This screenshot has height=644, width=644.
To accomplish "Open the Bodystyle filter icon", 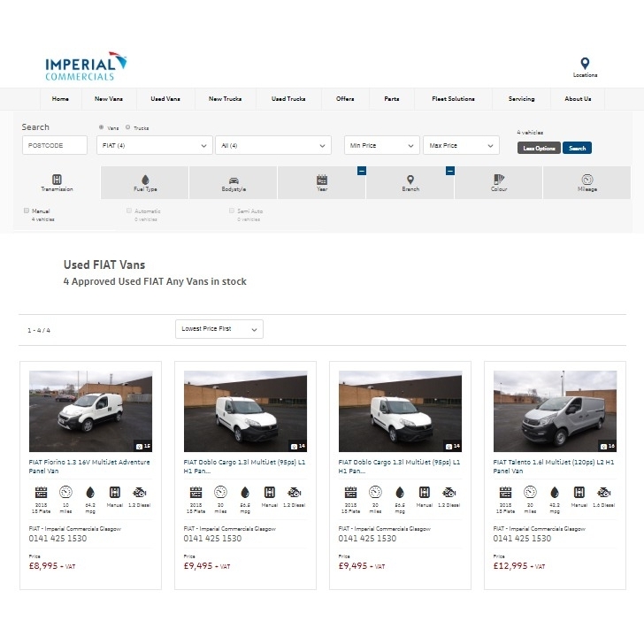I will click(x=234, y=179).
